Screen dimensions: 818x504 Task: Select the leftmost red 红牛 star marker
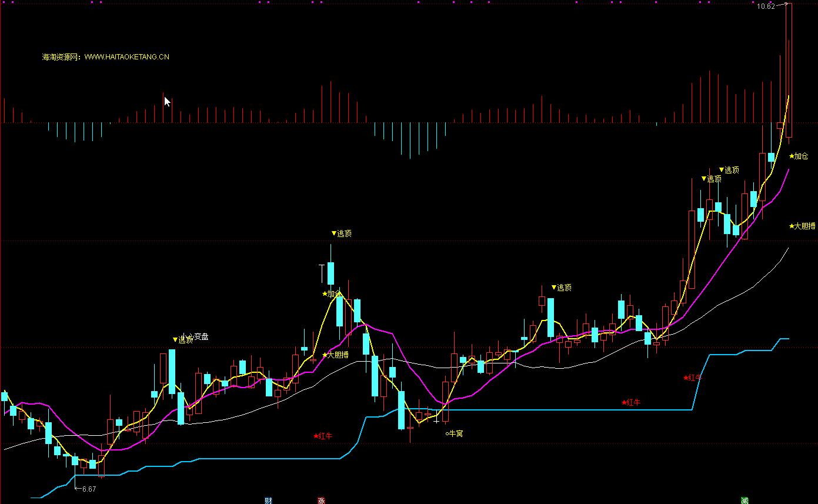(323, 436)
